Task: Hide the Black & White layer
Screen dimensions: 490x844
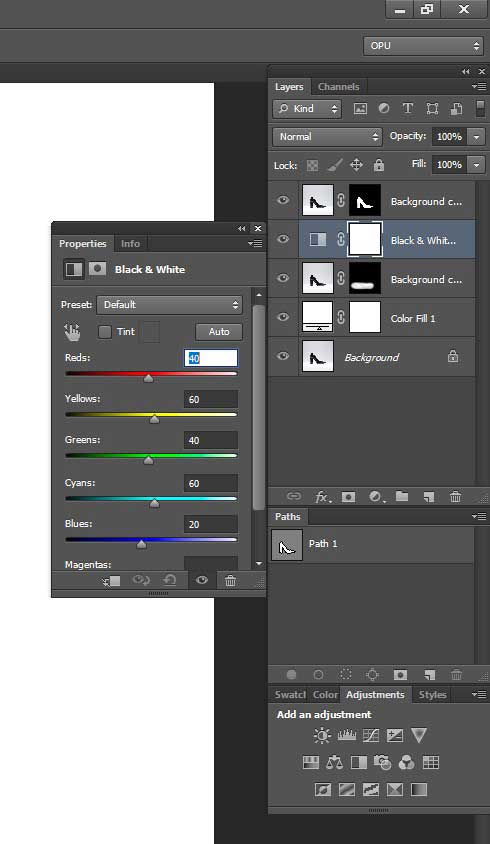Action: pyautogui.click(x=283, y=239)
